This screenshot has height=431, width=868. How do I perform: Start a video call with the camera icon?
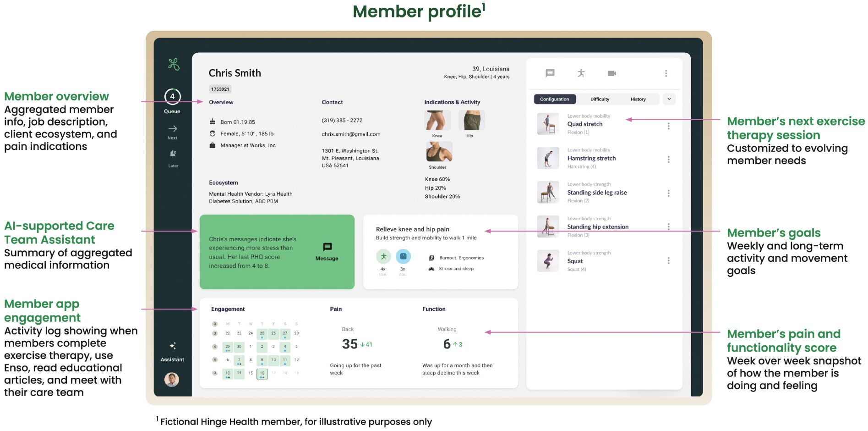(x=612, y=73)
